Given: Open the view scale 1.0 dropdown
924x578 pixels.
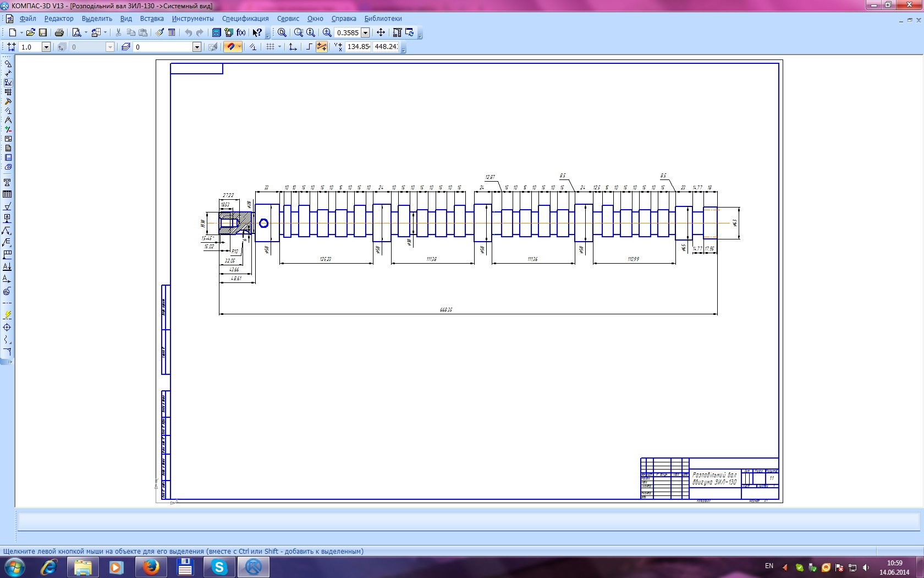Looking at the screenshot, I should [x=46, y=47].
